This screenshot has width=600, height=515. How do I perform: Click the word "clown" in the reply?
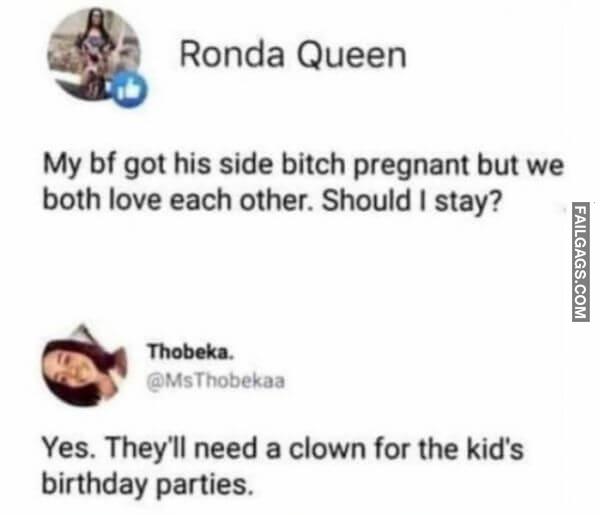click(x=327, y=448)
